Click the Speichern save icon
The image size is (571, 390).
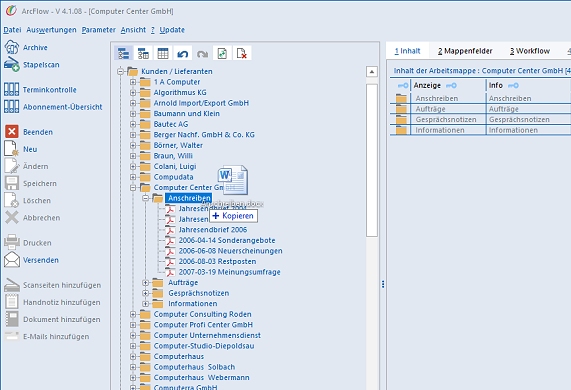[x=12, y=183]
